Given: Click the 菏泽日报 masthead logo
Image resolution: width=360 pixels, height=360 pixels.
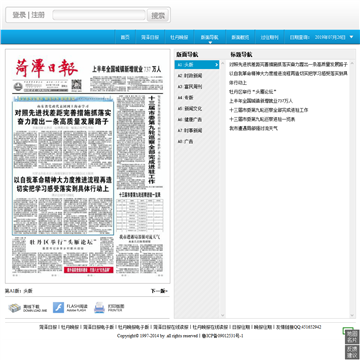Looking at the screenshot, I should tap(46, 68).
